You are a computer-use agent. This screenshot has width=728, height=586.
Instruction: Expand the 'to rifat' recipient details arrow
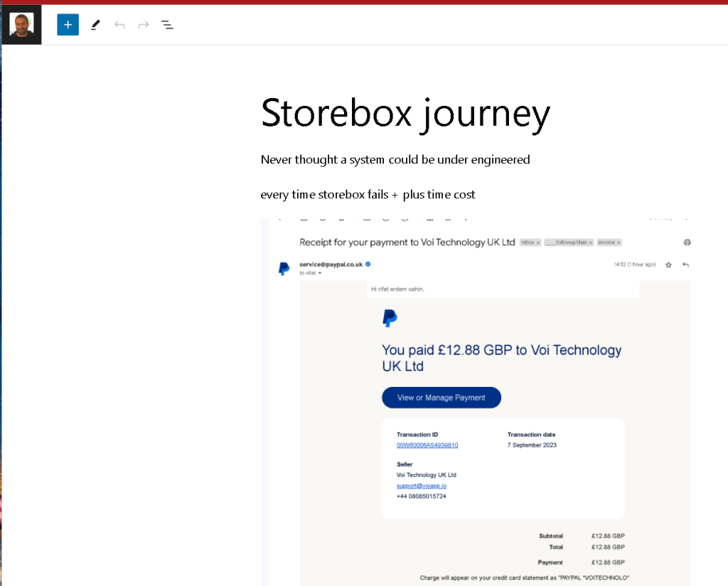click(320, 273)
